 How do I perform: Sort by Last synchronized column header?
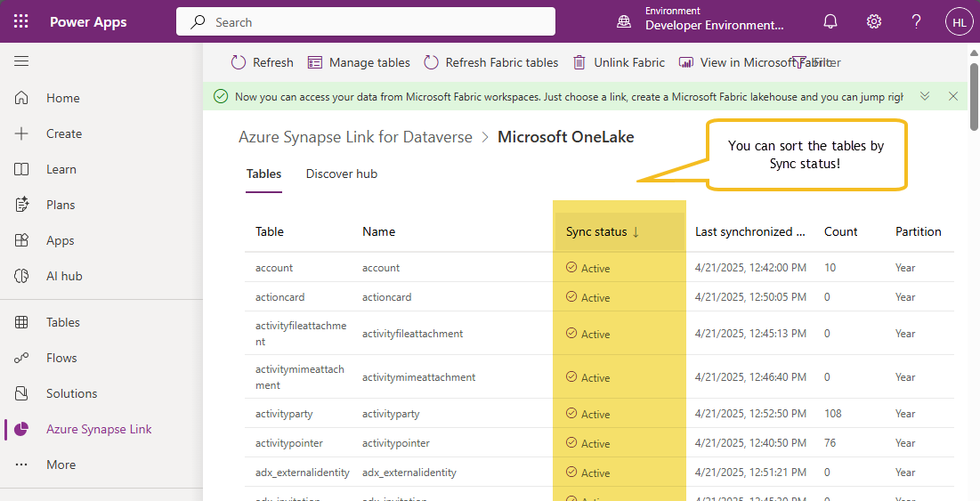click(750, 231)
